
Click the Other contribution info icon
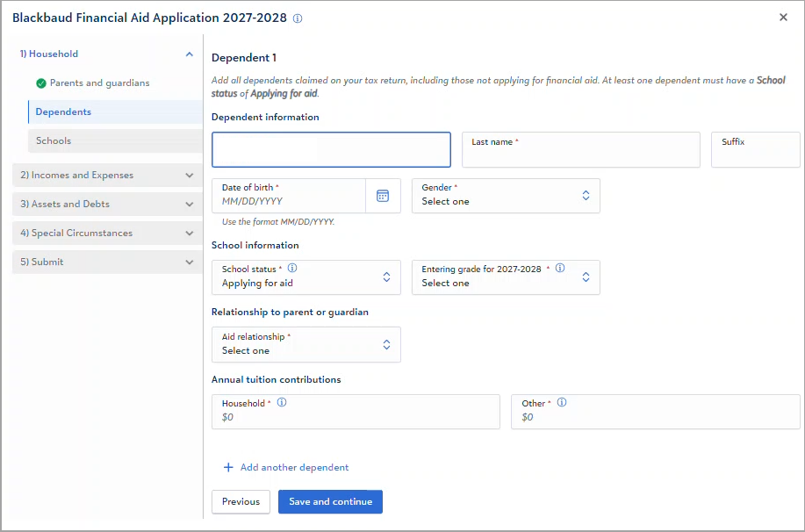(562, 403)
